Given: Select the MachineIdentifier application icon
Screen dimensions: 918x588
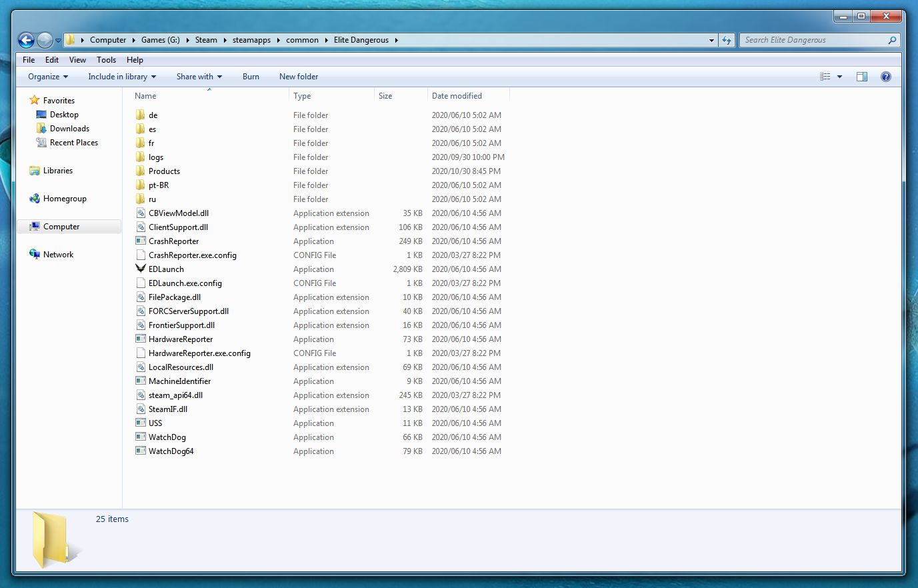Looking at the screenshot, I should click(x=141, y=381).
